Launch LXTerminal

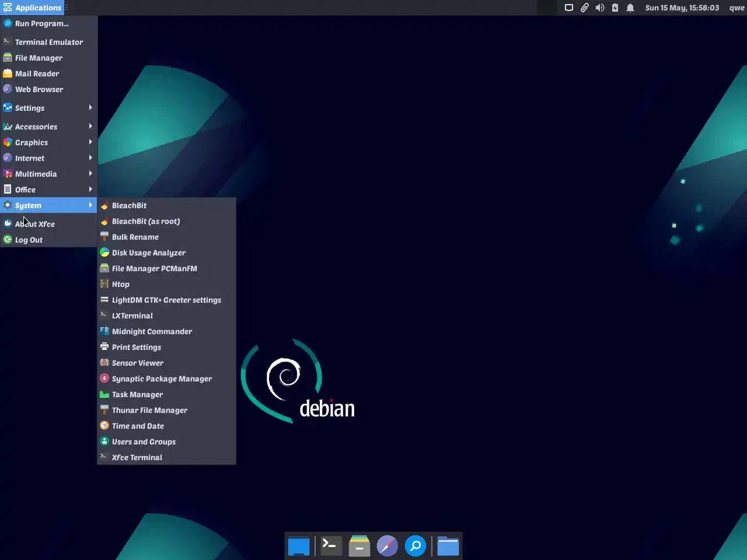pyautogui.click(x=166, y=316)
